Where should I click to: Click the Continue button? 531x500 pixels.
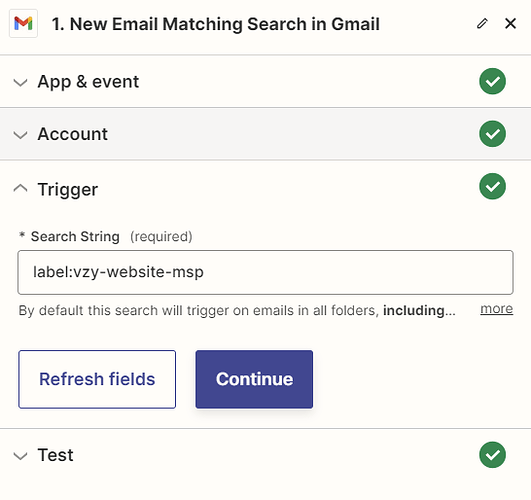click(x=254, y=379)
